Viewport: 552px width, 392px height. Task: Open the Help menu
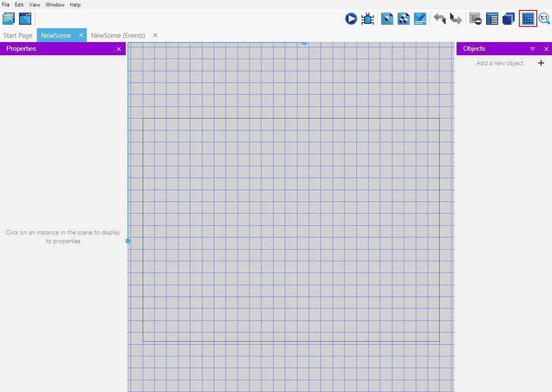(x=75, y=5)
